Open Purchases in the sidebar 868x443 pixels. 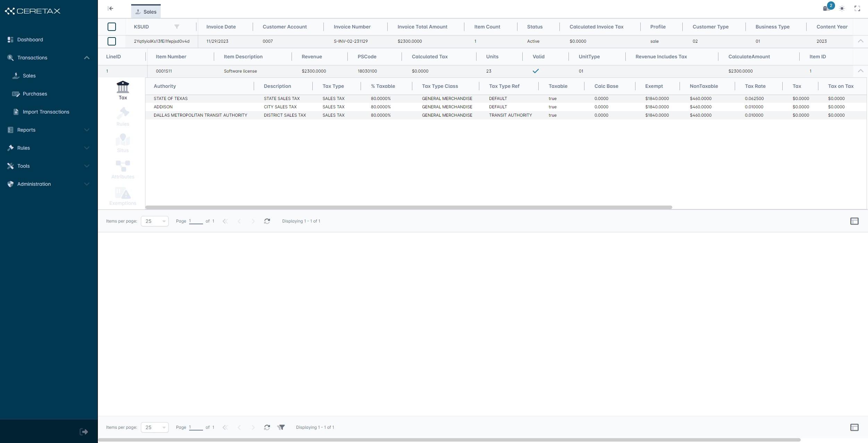pyautogui.click(x=35, y=94)
